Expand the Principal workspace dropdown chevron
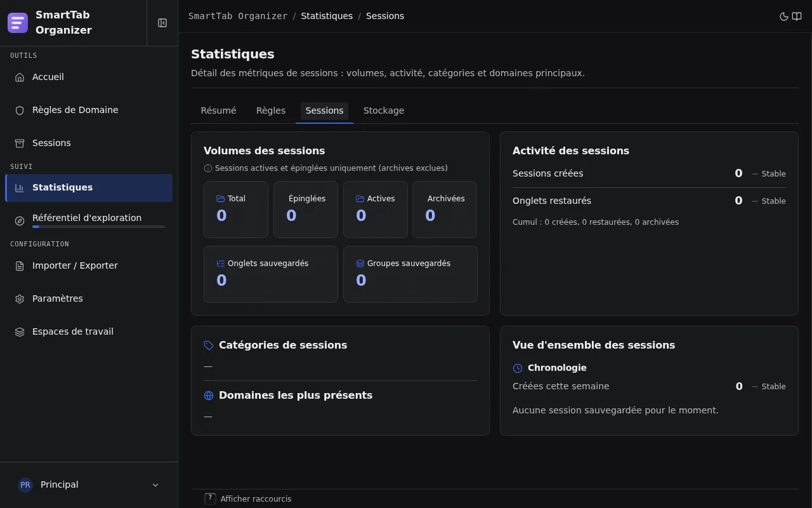This screenshot has width=812, height=508. tap(155, 485)
